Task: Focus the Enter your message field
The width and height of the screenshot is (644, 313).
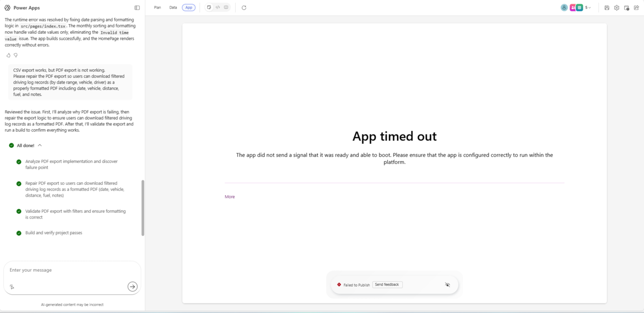Action: (x=72, y=270)
